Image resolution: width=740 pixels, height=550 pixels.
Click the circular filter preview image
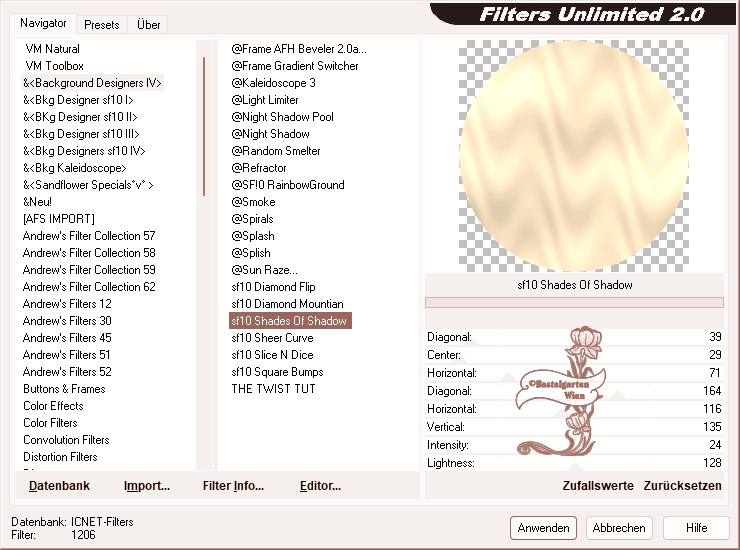574,156
